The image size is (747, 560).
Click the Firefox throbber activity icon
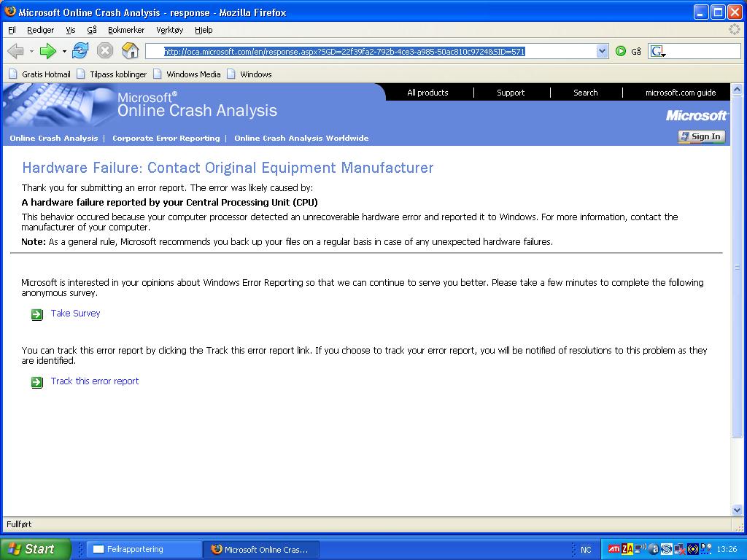coord(735,29)
